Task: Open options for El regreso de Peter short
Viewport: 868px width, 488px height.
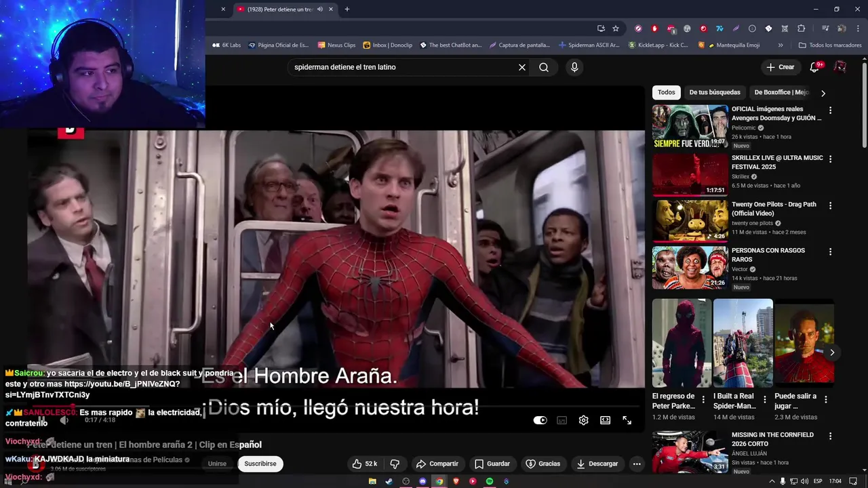Action: [x=703, y=400]
